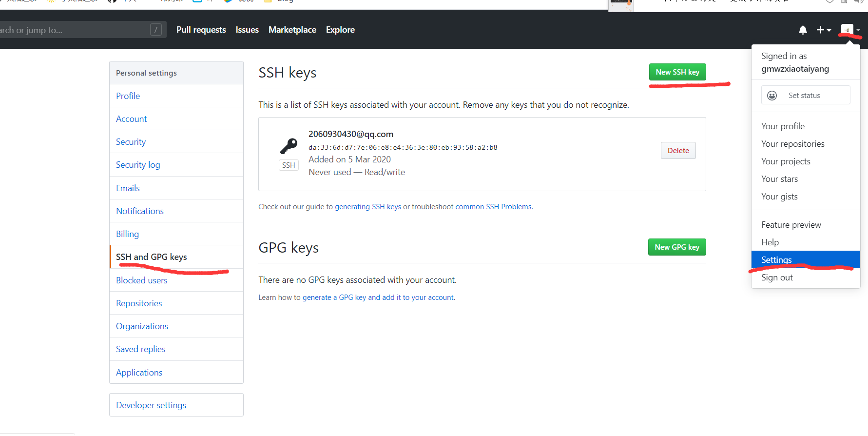Open Explore in top navigation
Viewport: 868px width, 436px height.
(x=340, y=30)
